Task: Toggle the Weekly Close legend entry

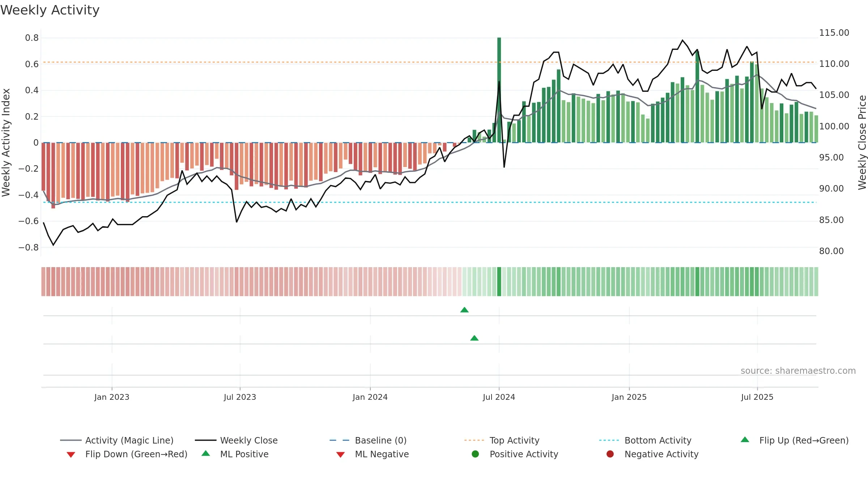Action: point(236,440)
